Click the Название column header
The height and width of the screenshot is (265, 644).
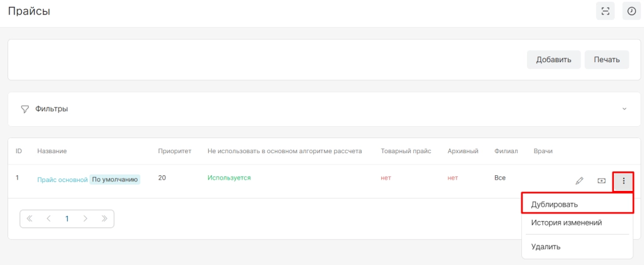pos(52,151)
